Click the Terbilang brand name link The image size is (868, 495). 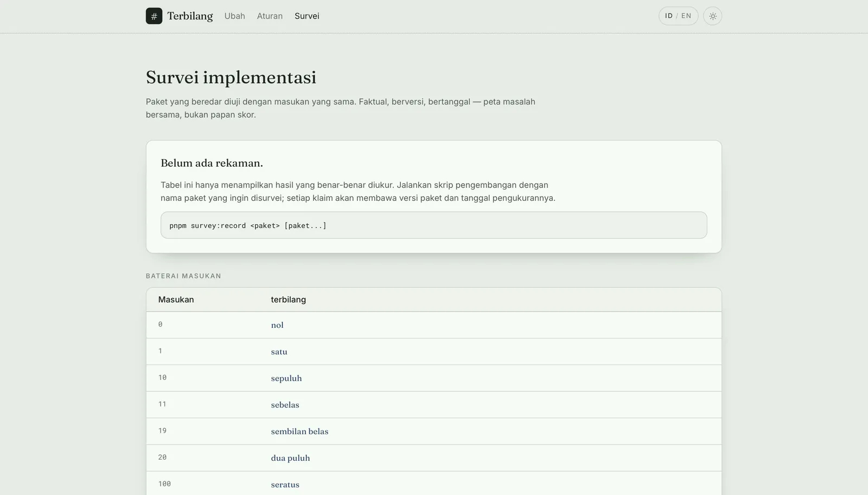click(190, 16)
